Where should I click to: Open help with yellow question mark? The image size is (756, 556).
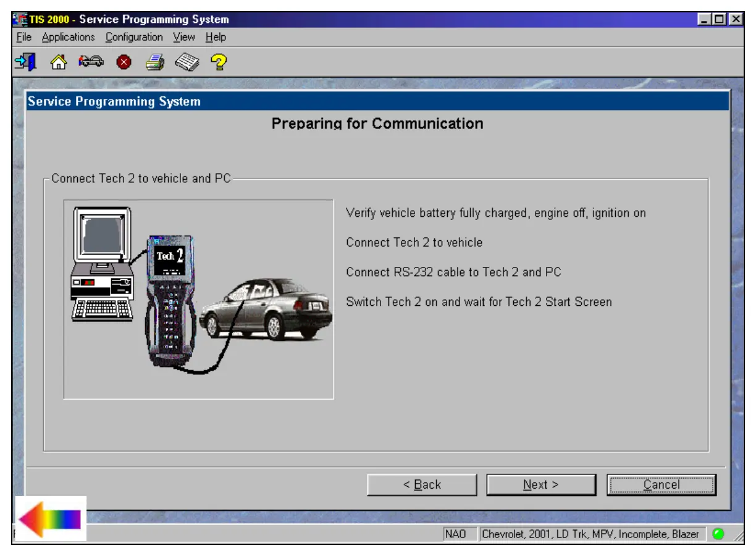[x=219, y=62]
